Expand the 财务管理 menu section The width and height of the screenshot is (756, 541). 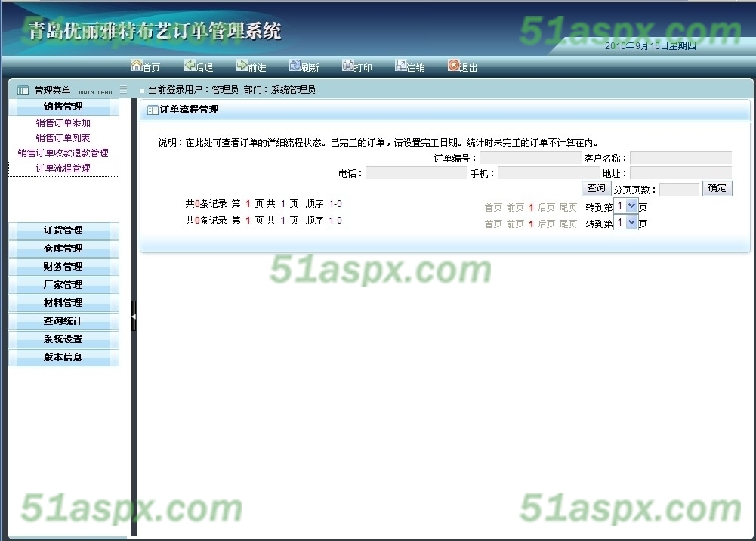(63, 267)
